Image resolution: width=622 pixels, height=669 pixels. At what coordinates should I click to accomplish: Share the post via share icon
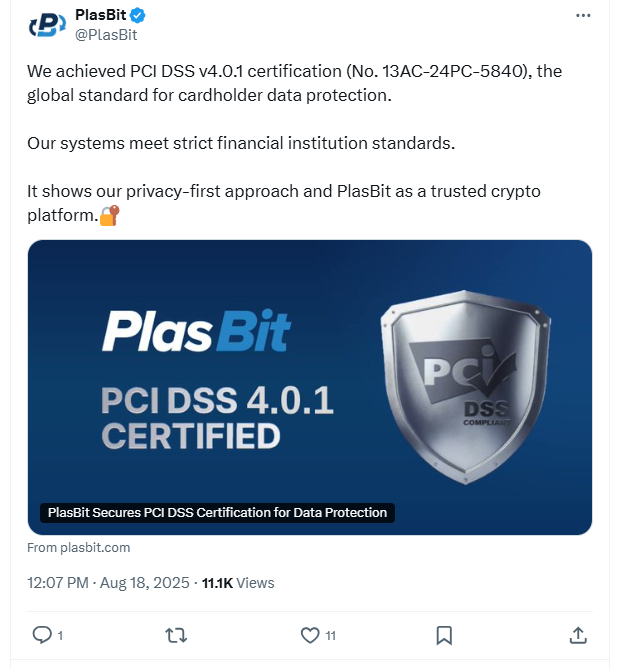point(578,635)
